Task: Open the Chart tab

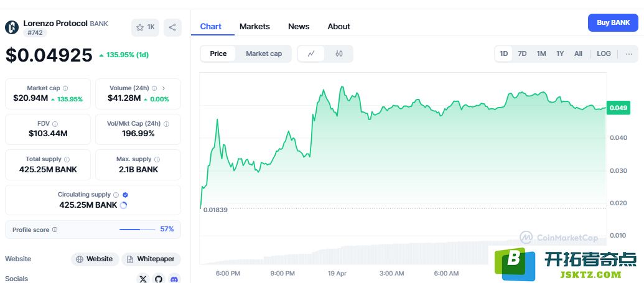Action: [x=211, y=27]
